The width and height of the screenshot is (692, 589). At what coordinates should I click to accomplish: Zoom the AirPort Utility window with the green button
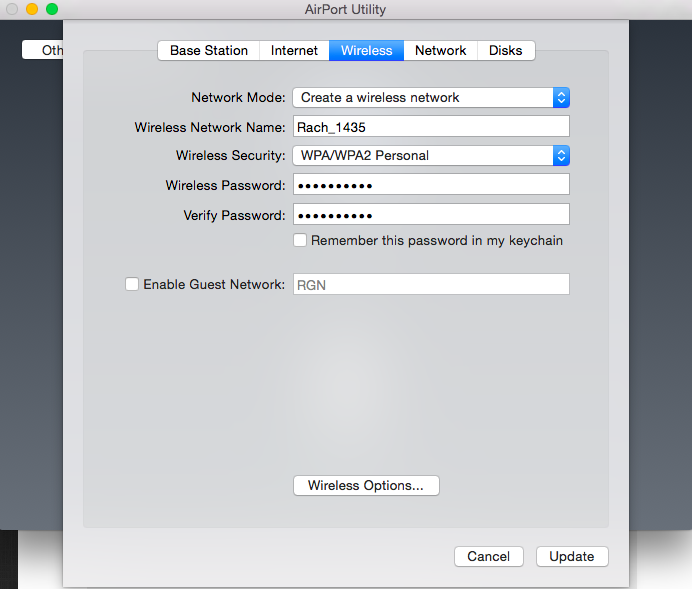52,9
